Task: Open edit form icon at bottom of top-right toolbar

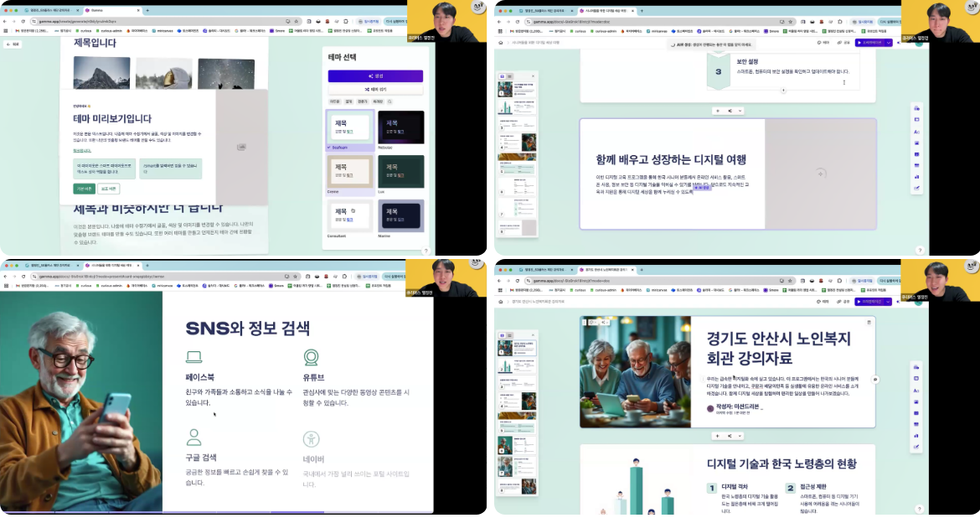Action: [x=916, y=189]
